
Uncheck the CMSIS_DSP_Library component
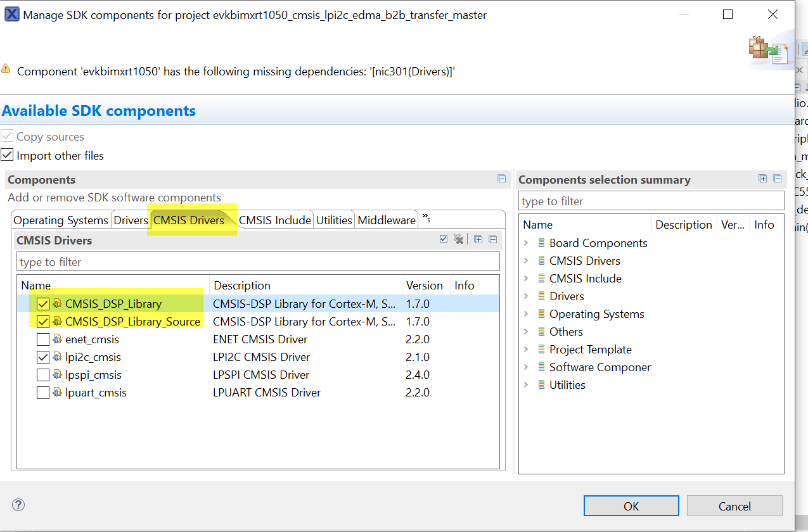[x=43, y=304]
